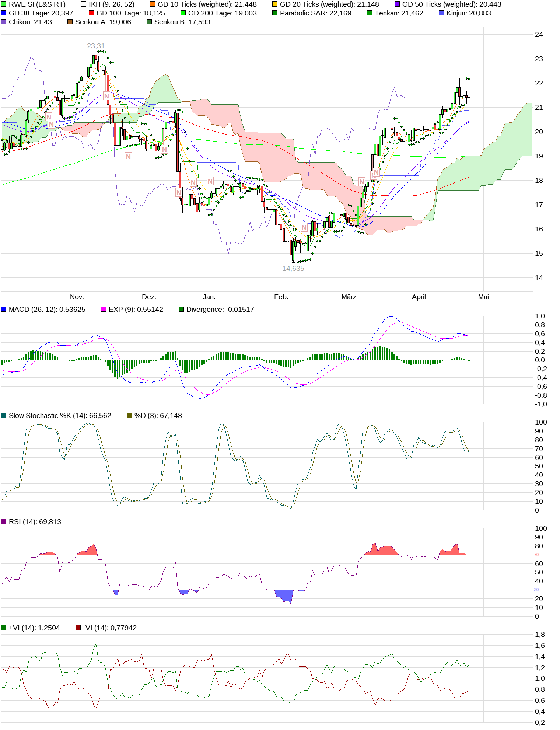Image resolution: width=560 pixels, height=730 pixels.
Task: Select the purple GD 50 Ticks swatch
Action: pos(397,4)
